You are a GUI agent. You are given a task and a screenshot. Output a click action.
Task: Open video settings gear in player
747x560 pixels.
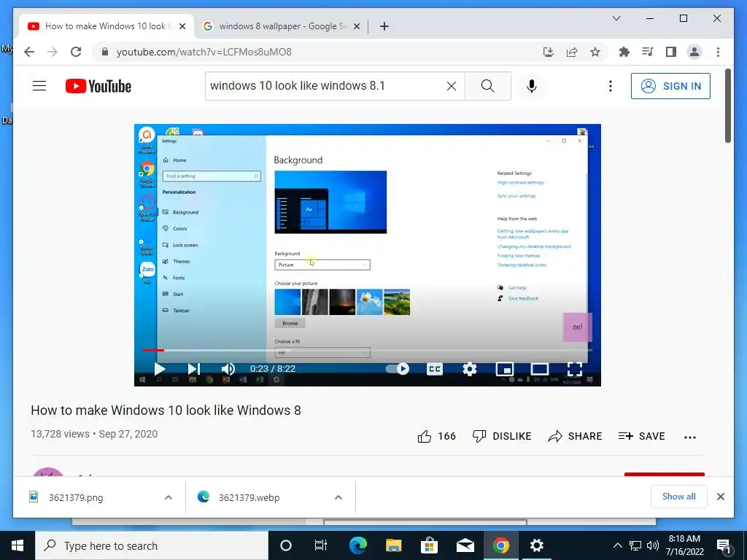point(470,369)
